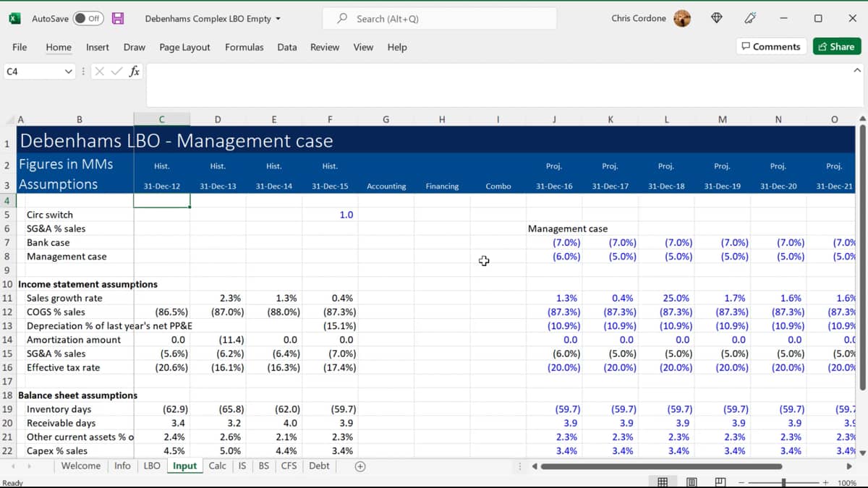Viewport: 868px width, 488px height.
Task: Open the Review tab
Action: [325, 47]
